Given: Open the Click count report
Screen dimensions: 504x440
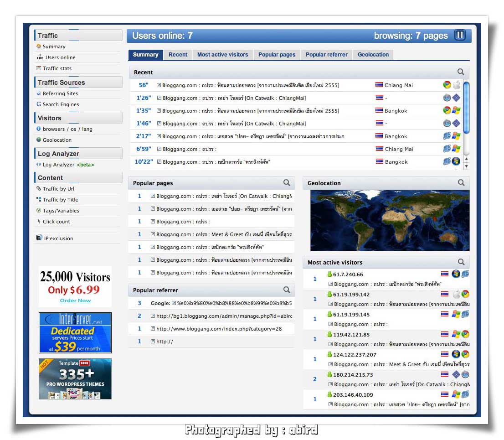Looking at the screenshot, I should [56, 221].
